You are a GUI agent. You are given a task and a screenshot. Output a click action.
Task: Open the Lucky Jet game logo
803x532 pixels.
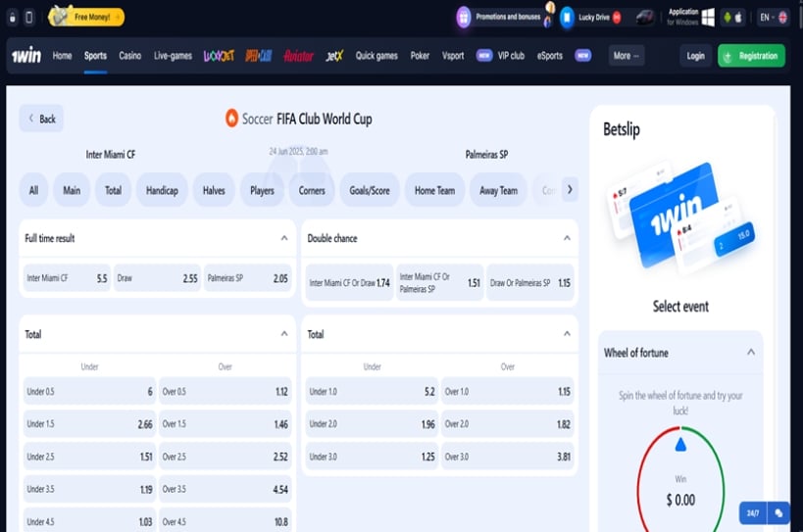(x=220, y=56)
